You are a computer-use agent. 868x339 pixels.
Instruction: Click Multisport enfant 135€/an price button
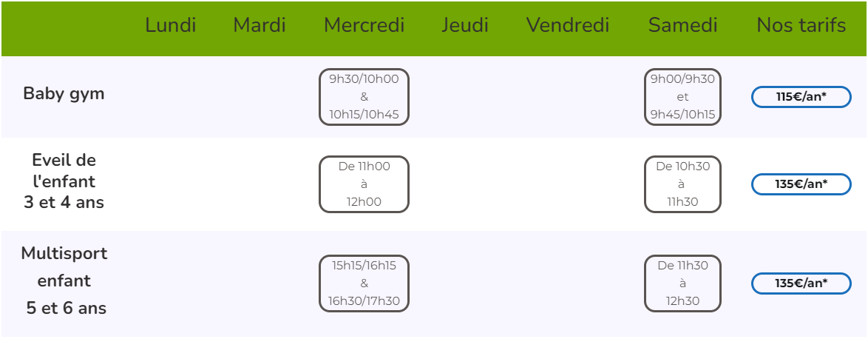click(x=801, y=283)
